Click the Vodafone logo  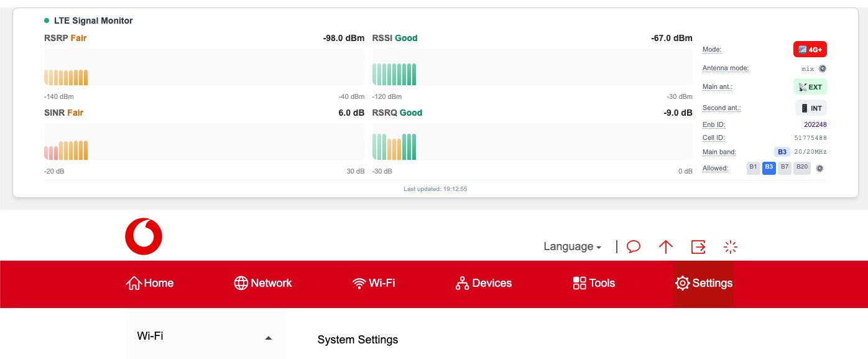pos(144,236)
